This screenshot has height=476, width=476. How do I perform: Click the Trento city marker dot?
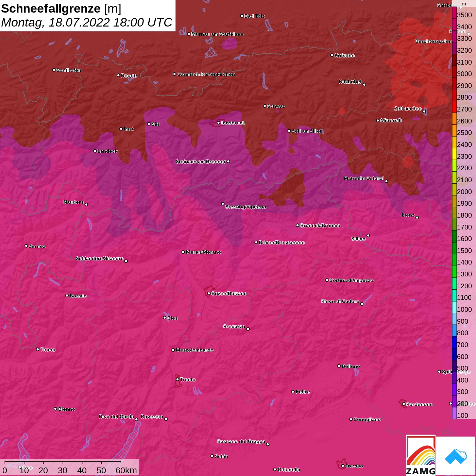pyautogui.click(x=177, y=379)
